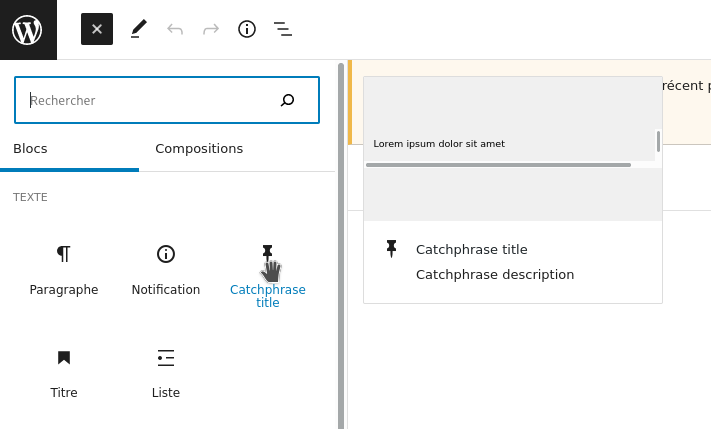Select the Tools pencil icon
The width and height of the screenshot is (711, 429).
pyautogui.click(x=139, y=29)
